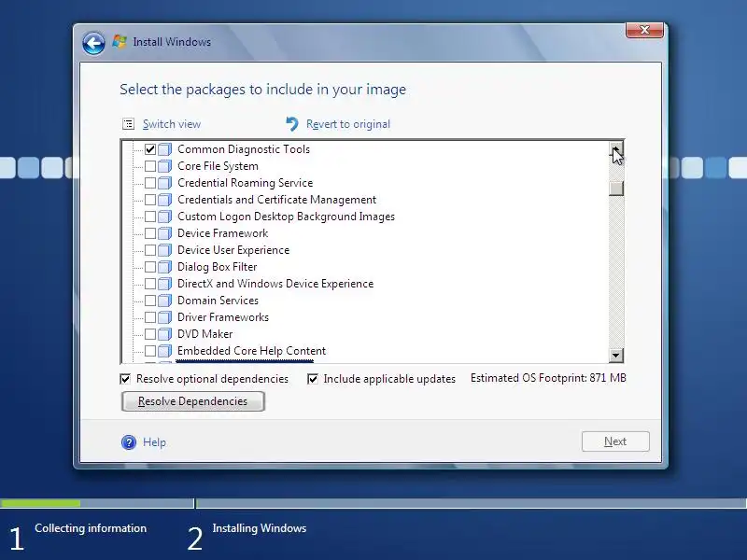This screenshot has height=560, width=747.
Task: Select Embedded Core Help Content label
Action: coord(251,351)
